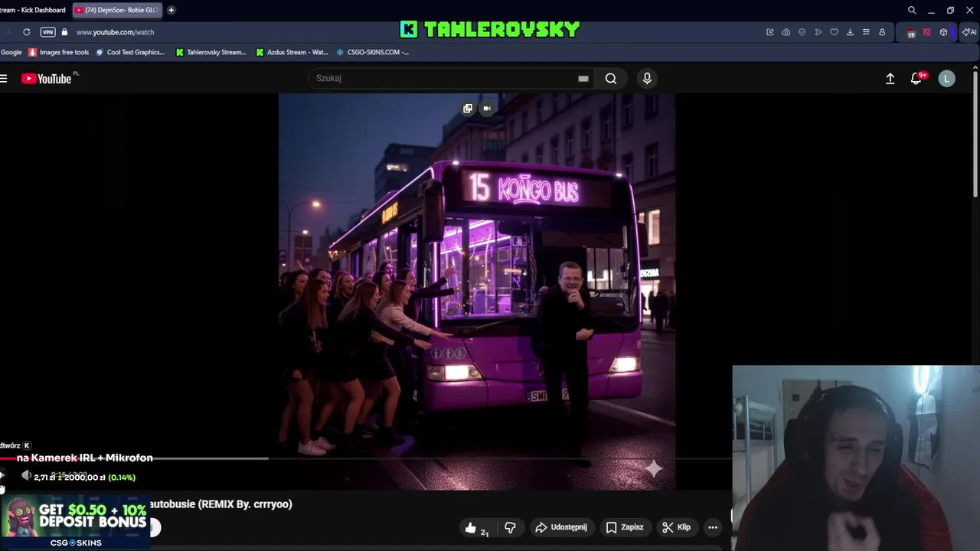Open the CSGO-SKINS.COM bookmark
Viewport: 980px width, 551px height.
pos(373,52)
